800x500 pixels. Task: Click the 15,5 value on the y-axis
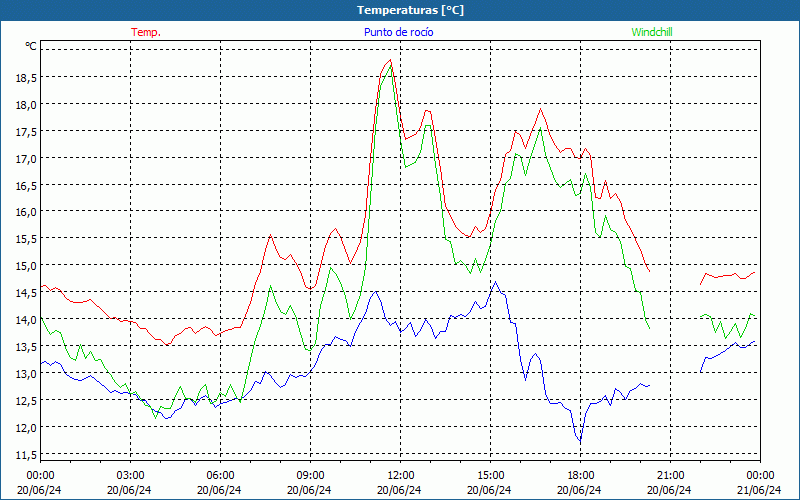(x=26, y=239)
